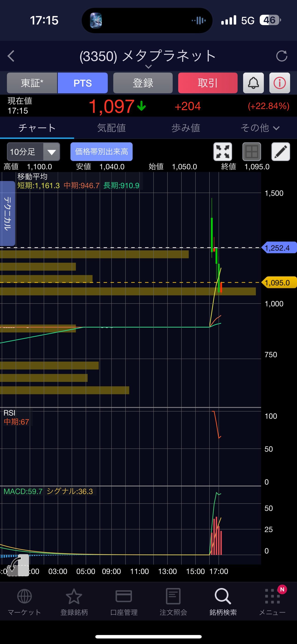The image size is (297, 644).
Task: Tap the +204 price change
Action: 187,106
